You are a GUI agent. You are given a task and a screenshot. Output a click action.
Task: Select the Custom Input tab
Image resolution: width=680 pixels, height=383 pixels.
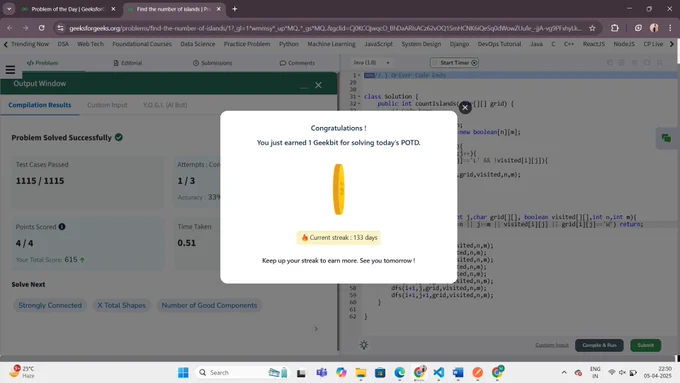click(x=107, y=105)
